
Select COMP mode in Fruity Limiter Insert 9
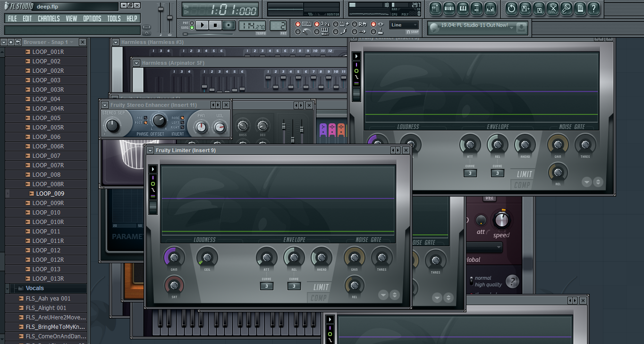pyautogui.click(x=319, y=297)
